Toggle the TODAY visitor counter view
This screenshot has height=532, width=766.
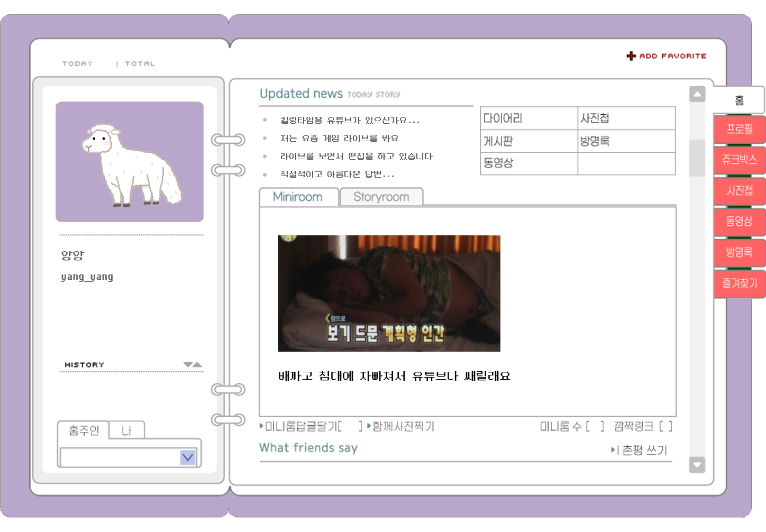click(77, 63)
